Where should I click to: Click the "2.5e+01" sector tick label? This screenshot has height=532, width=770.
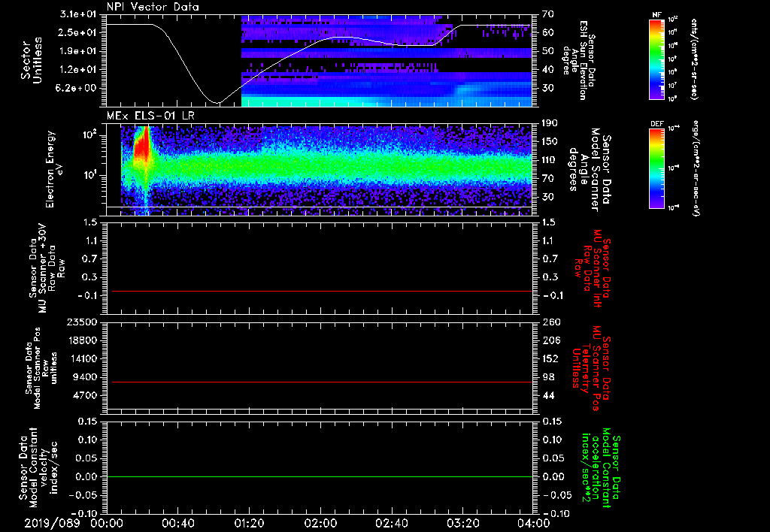(78, 32)
